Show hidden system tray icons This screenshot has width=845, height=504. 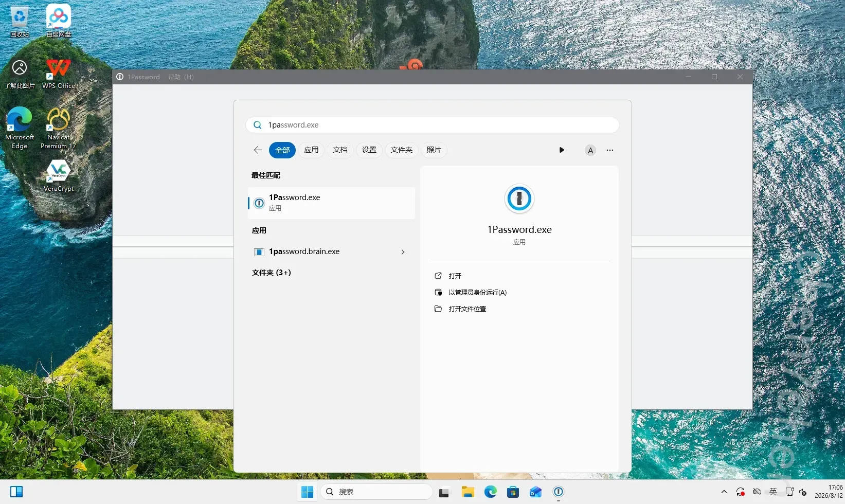pyautogui.click(x=724, y=492)
